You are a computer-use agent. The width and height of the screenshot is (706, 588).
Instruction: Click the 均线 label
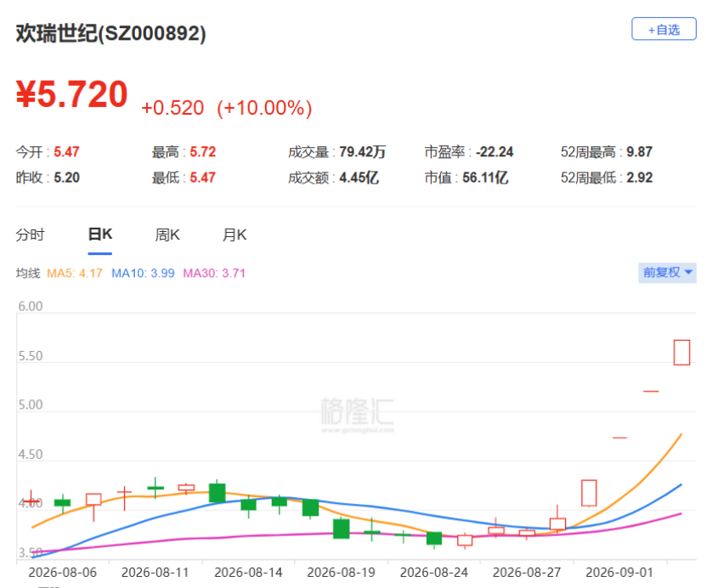click(28, 274)
